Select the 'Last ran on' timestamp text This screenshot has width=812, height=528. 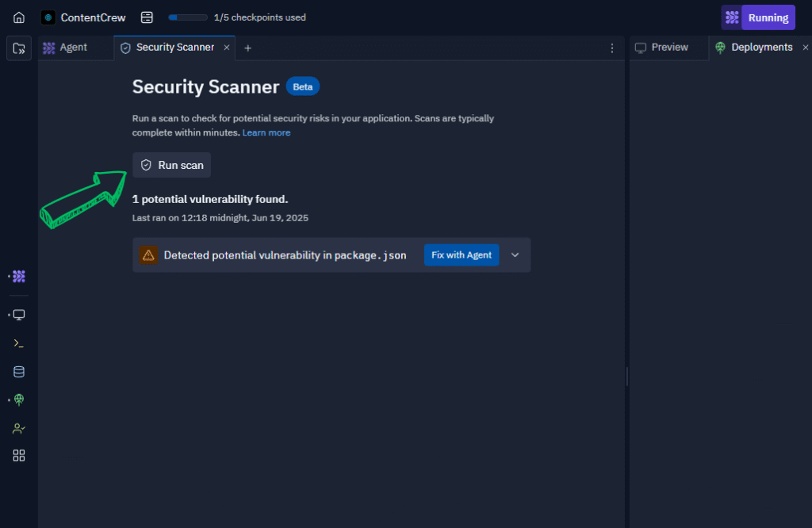(x=220, y=218)
